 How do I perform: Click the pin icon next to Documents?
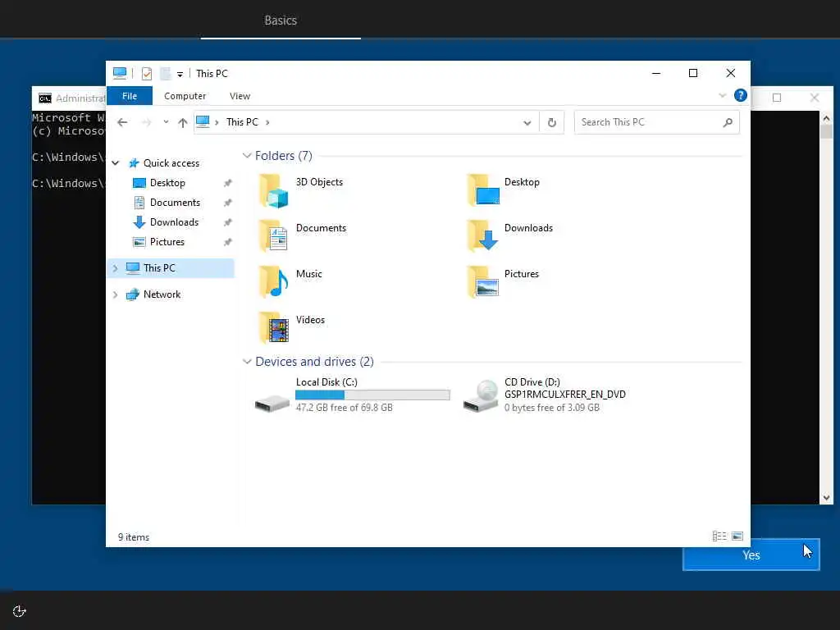pyautogui.click(x=228, y=203)
